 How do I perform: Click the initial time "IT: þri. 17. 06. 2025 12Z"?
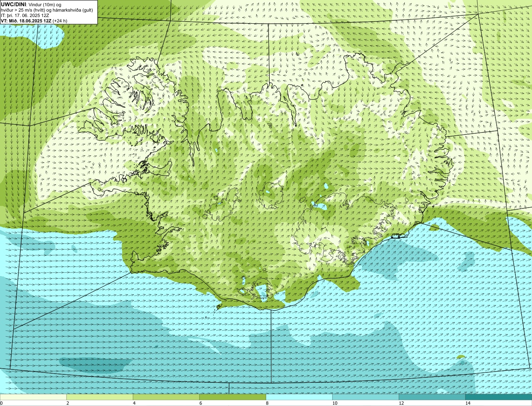click(x=25, y=15)
